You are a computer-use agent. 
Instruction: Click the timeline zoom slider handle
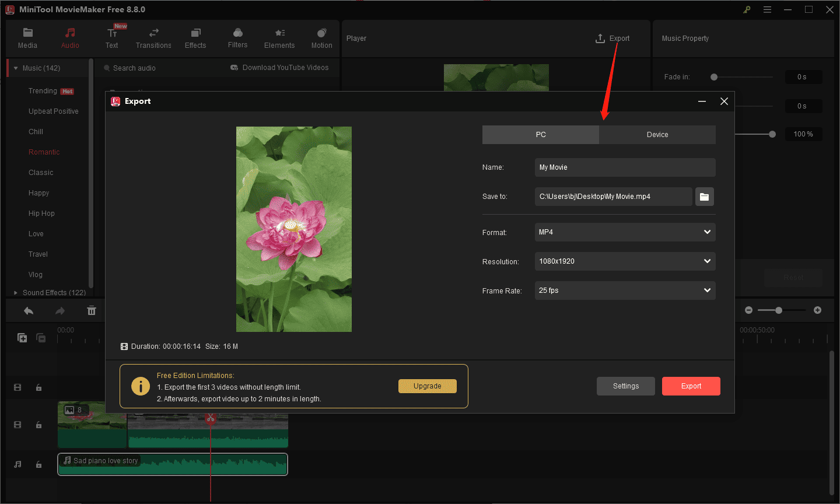click(x=779, y=310)
